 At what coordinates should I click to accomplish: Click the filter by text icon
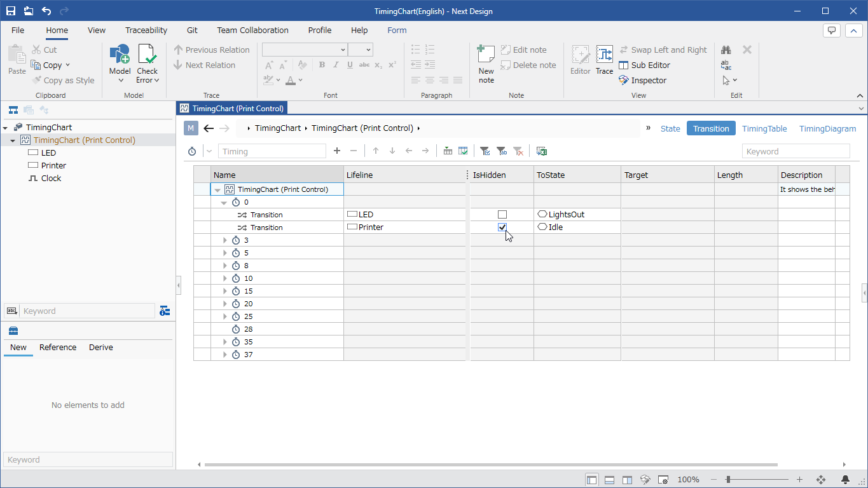coord(501,151)
